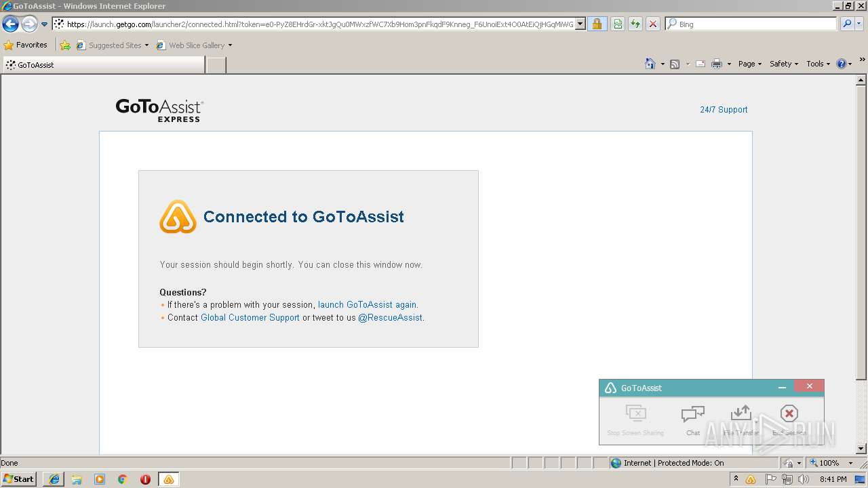Click Show Desktop button on taskbar
The height and width of the screenshot is (488, 868).
[860, 479]
